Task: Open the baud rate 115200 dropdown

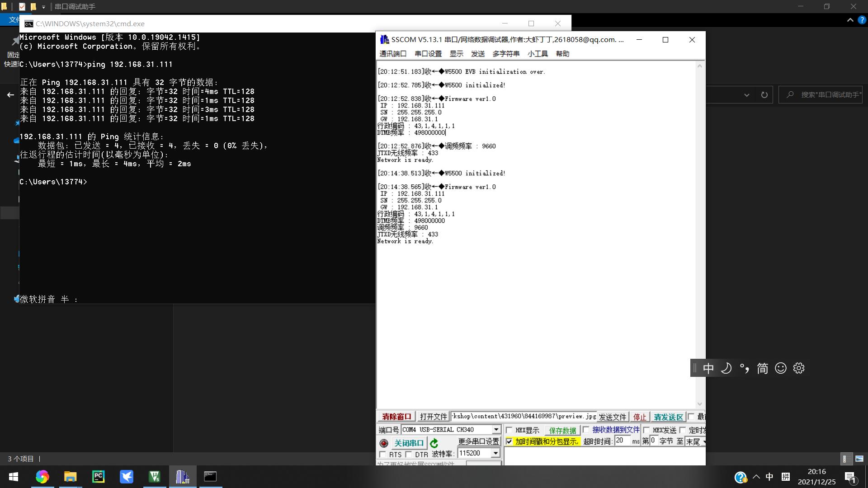Action: click(x=495, y=453)
